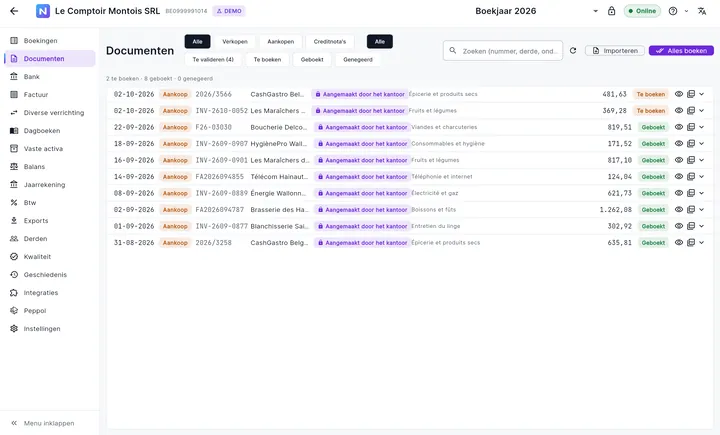Open Factuur in the sidebar
This screenshot has height=435, width=720.
click(x=50, y=95)
